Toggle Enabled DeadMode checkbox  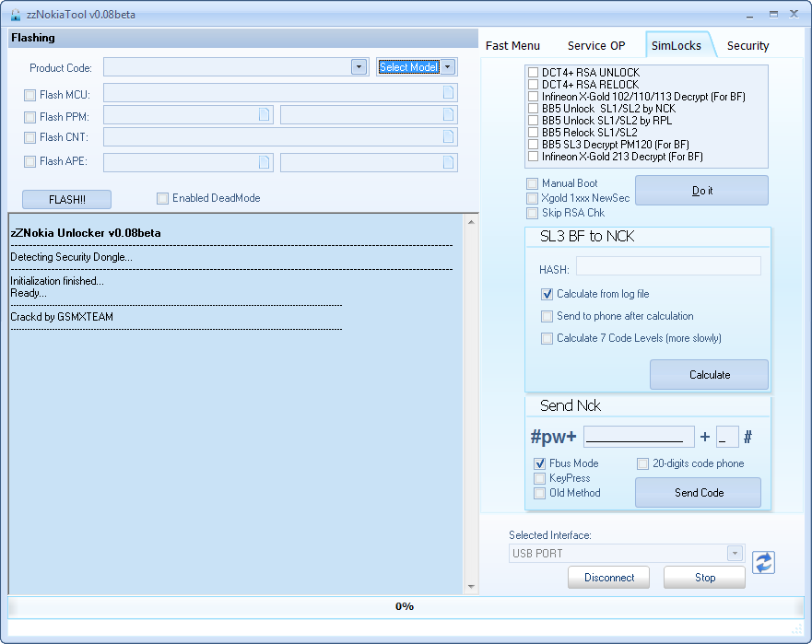(162, 198)
